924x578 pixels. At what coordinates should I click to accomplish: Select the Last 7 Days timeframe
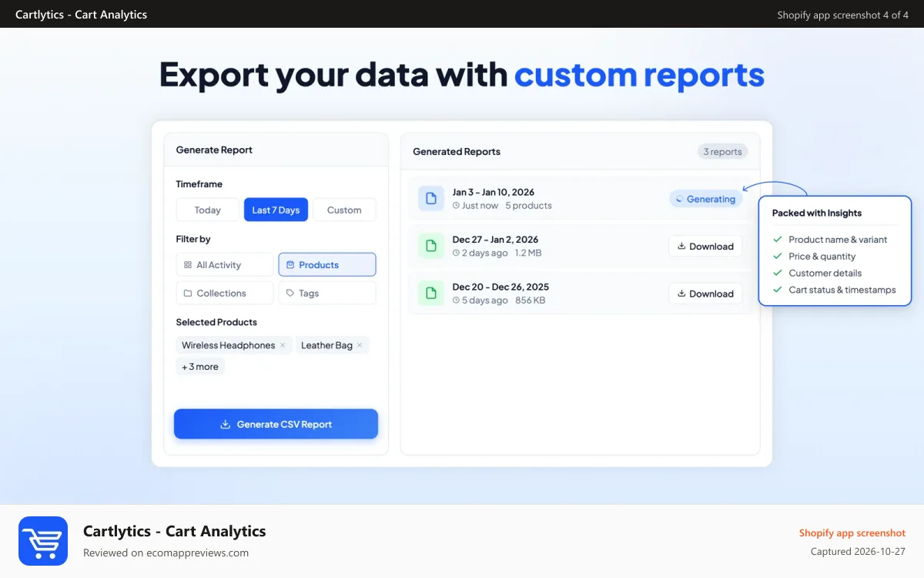point(276,210)
